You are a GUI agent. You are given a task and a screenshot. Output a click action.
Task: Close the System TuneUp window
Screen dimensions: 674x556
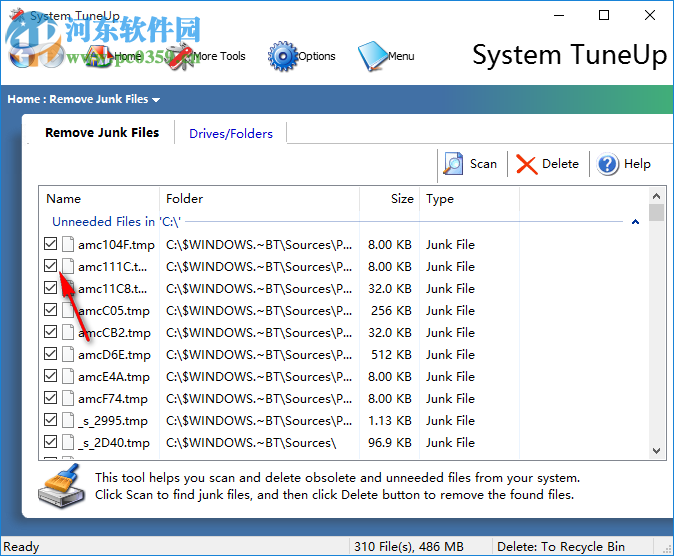[650, 15]
